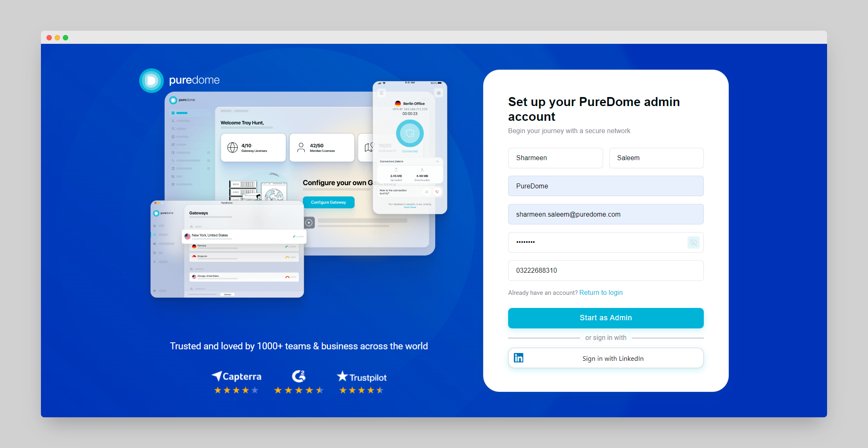
Task: Click the Berlin Office German flag
Action: [398, 104]
